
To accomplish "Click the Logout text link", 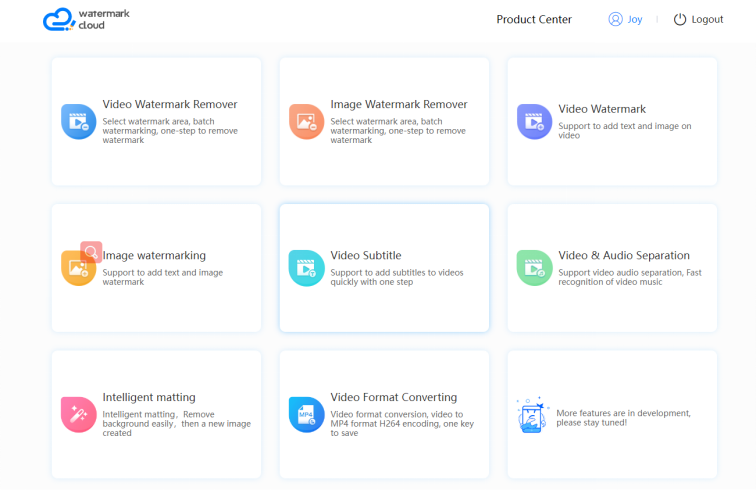I will (707, 19).
